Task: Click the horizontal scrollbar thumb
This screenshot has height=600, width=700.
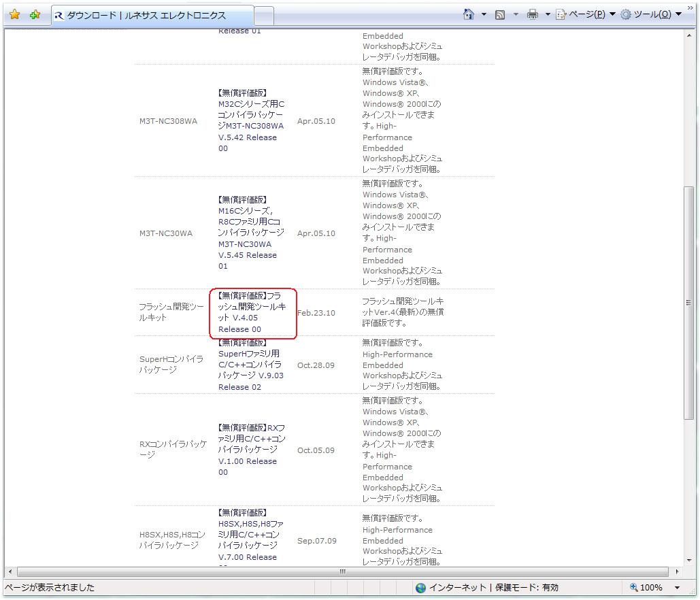Action: pos(342,571)
